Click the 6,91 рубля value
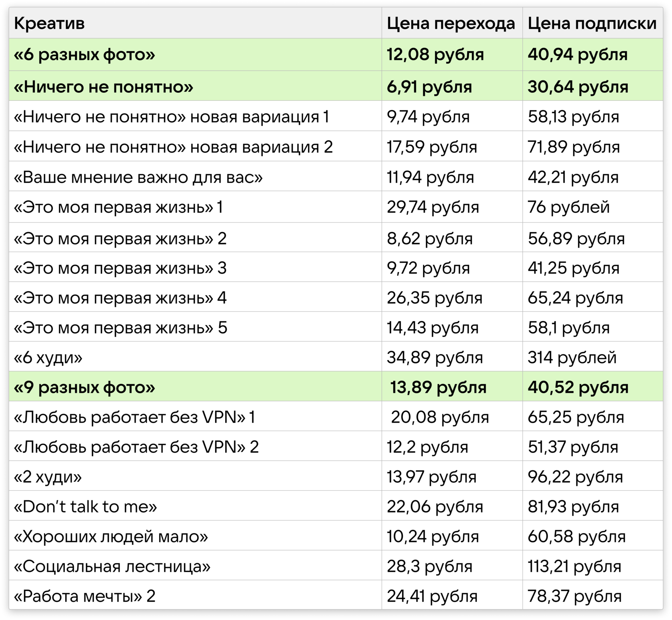This screenshot has width=672, height=620. 429,87
